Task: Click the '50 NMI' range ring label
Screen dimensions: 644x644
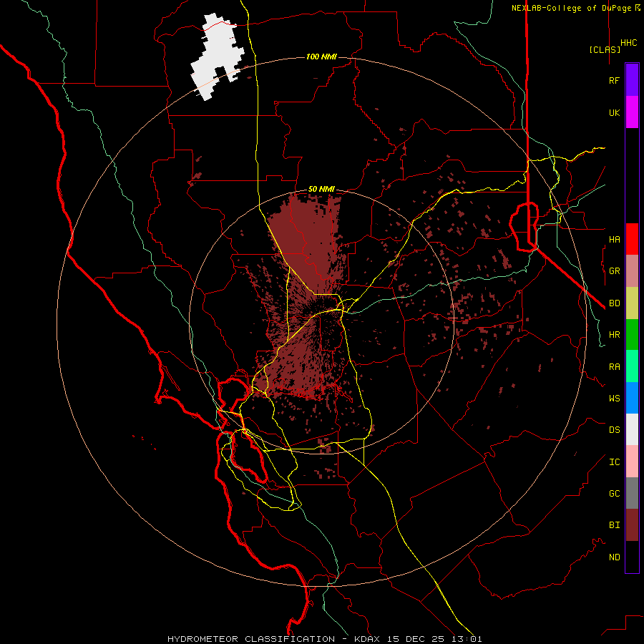Action: pyautogui.click(x=321, y=189)
